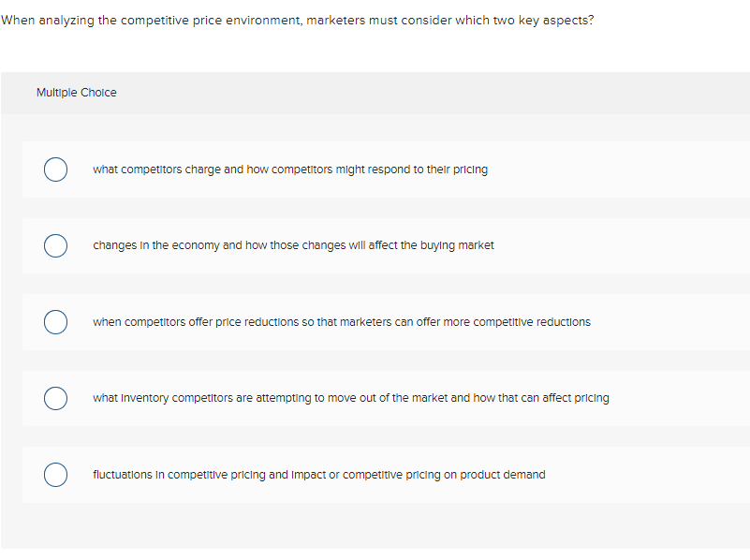Select the radio button for "fluctuations in competitive pricing"

tap(55, 475)
